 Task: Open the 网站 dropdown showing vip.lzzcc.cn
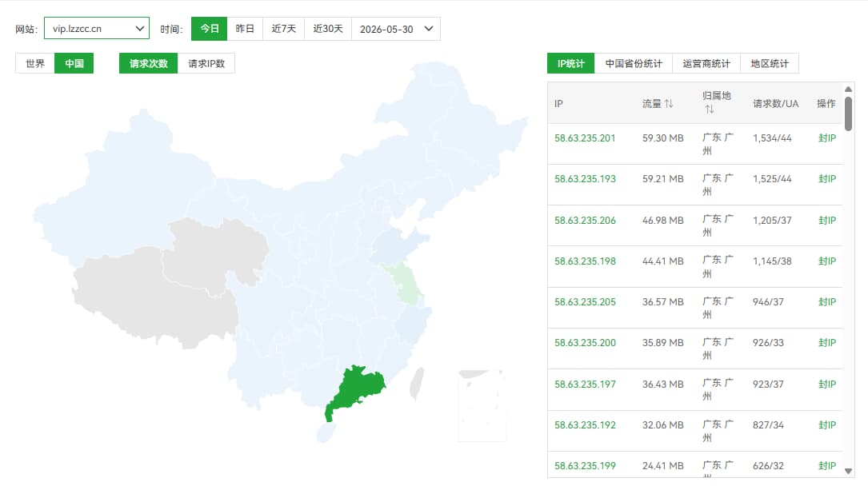(x=96, y=29)
